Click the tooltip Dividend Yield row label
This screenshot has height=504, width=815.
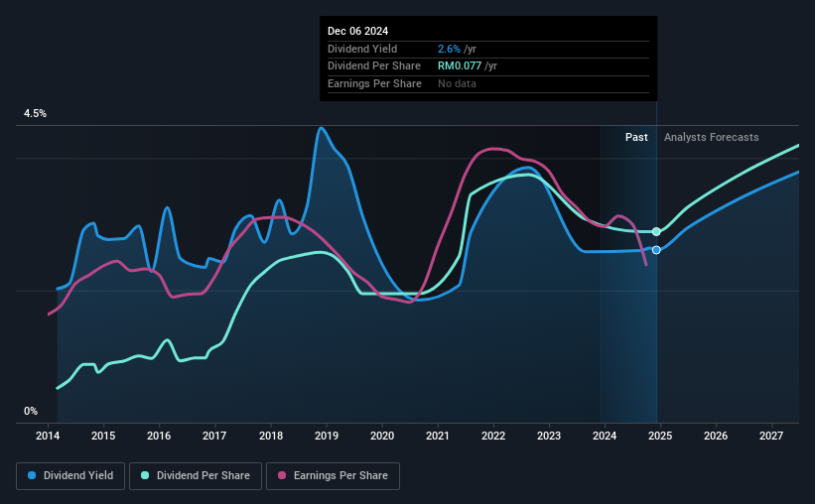pos(362,49)
